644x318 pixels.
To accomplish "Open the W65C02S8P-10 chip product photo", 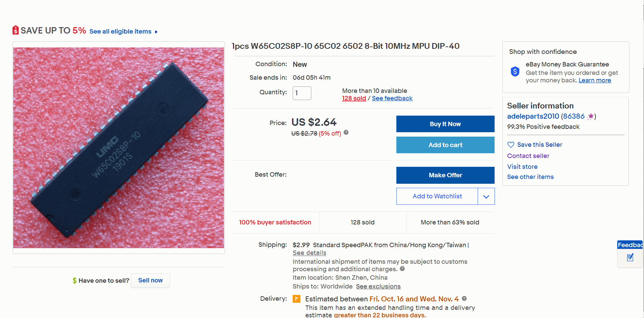I will [119, 148].
